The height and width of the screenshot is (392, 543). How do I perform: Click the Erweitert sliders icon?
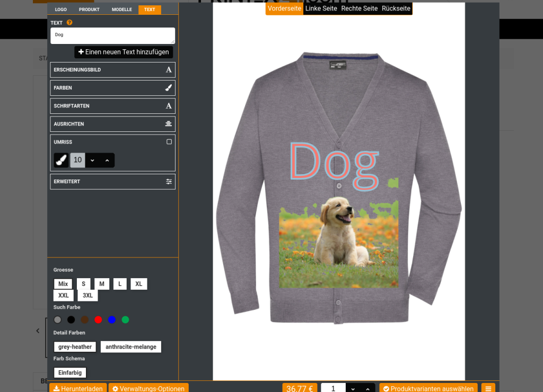tap(169, 182)
